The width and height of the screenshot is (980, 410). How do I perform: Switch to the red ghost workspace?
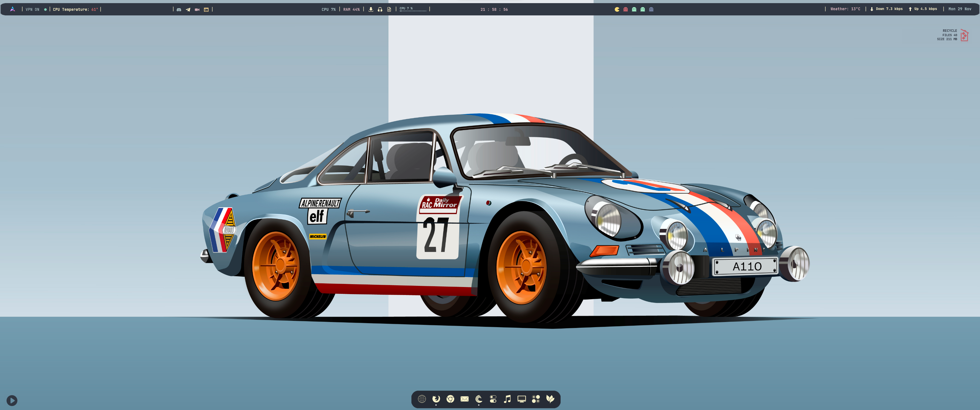pos(625,9)
